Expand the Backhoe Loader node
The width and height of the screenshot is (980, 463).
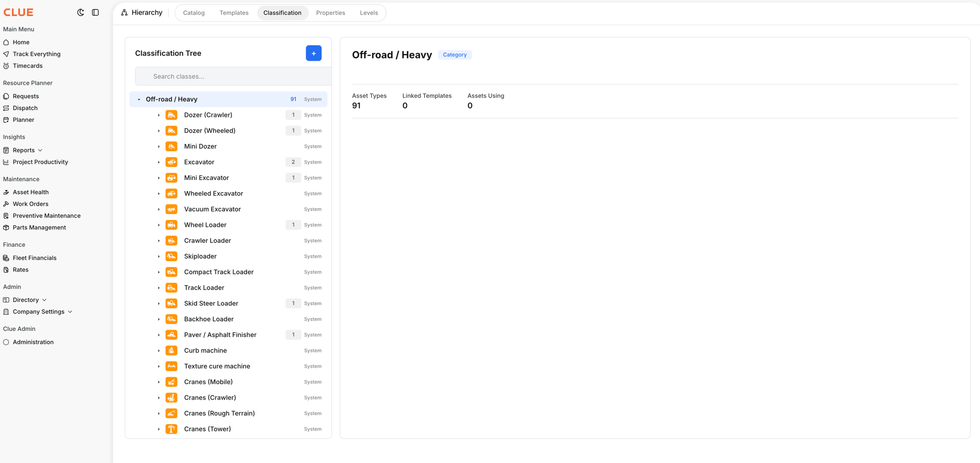coord(159,319)
